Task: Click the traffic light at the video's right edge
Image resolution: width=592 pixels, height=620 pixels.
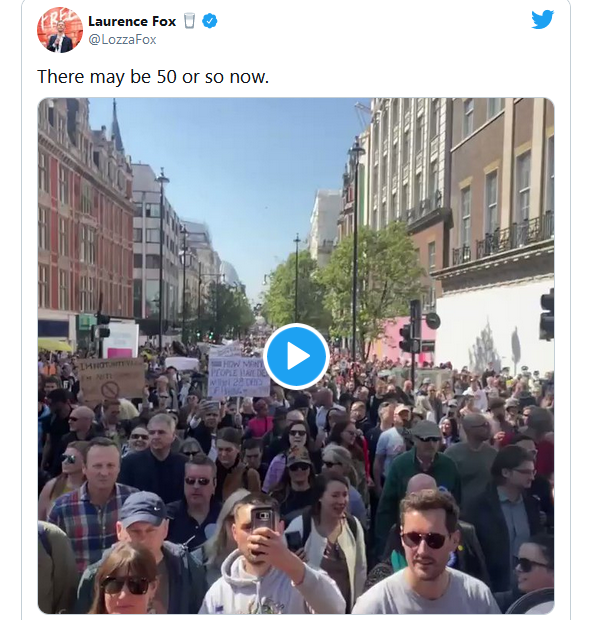Action: [x=547, y=314]
